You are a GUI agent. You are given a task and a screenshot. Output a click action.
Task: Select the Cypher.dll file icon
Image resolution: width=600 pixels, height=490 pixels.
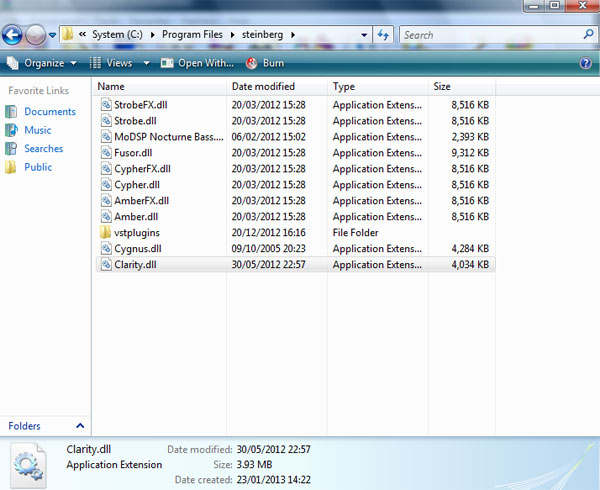[x=106, y=185]
